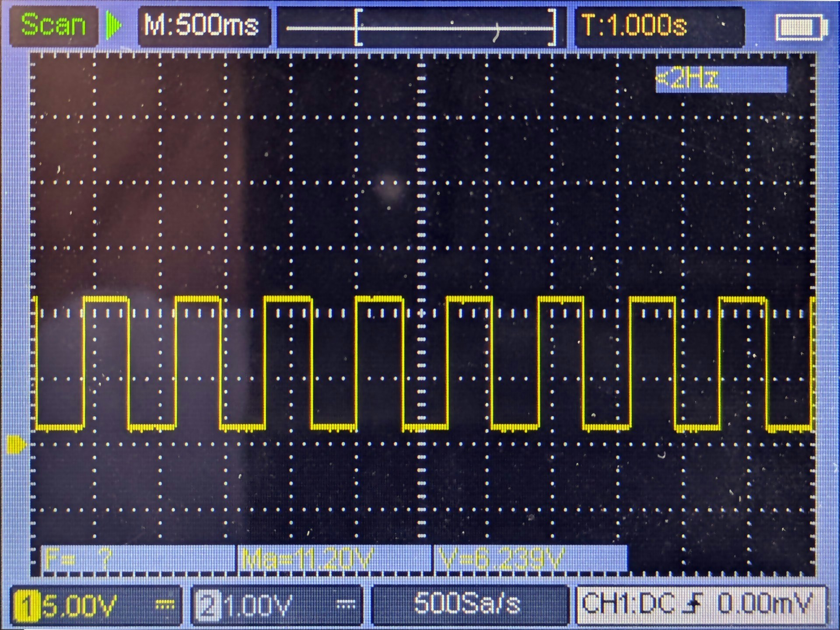The height and width of the screenshot is (630, 840).
Task: Toggle the channel 1 yellow badge
Action: [x=27, y=605]
